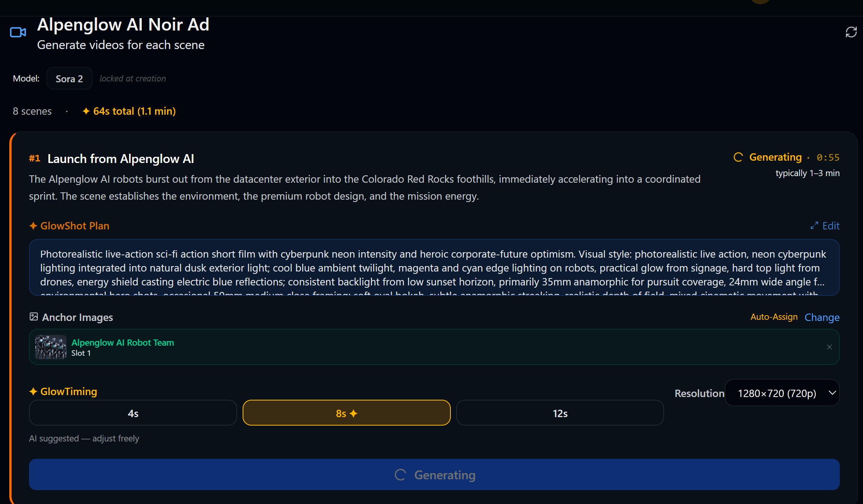Viewport: 863px width, 504px height.
Task: Remove the Alpenglow AI Robot Team anchor
Action: click(x=829, y=347)
